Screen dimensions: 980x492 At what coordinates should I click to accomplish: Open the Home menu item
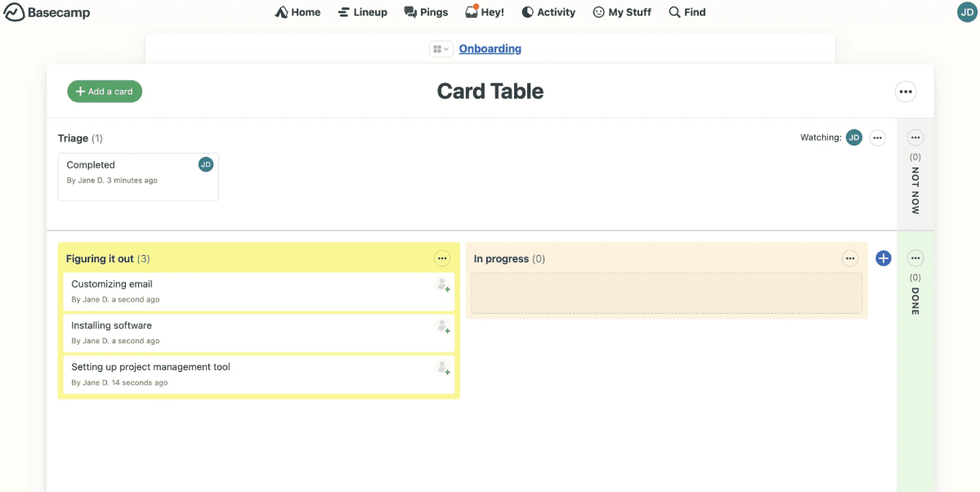[x=298, y=12]
